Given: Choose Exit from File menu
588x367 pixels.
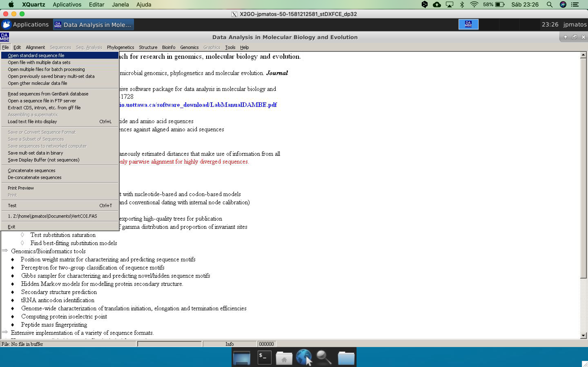Looking at the screenshot, I should pyautogui.click(x=11, y=227).
